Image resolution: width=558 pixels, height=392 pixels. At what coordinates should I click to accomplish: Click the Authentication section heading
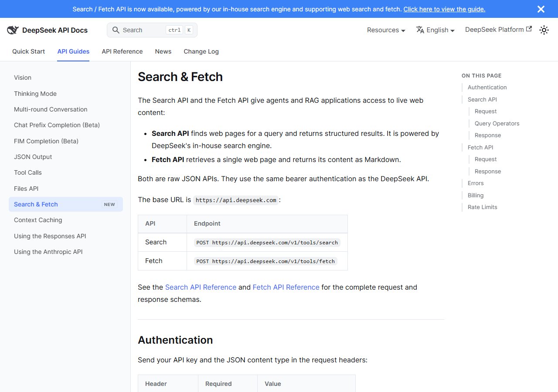click(175, 340)
